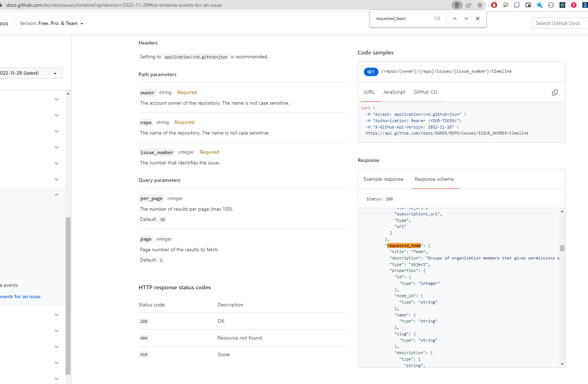The height and width of the screenshot is (384, 588).
Task: Switch to the Example response tab
Action: tap(383, 179)
